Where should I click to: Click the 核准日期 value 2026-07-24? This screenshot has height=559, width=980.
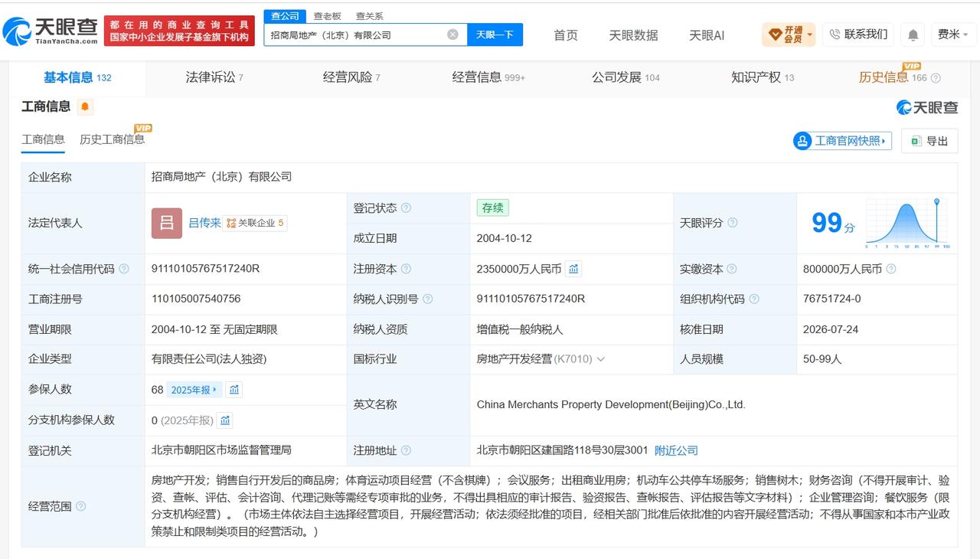pos(831,329)
